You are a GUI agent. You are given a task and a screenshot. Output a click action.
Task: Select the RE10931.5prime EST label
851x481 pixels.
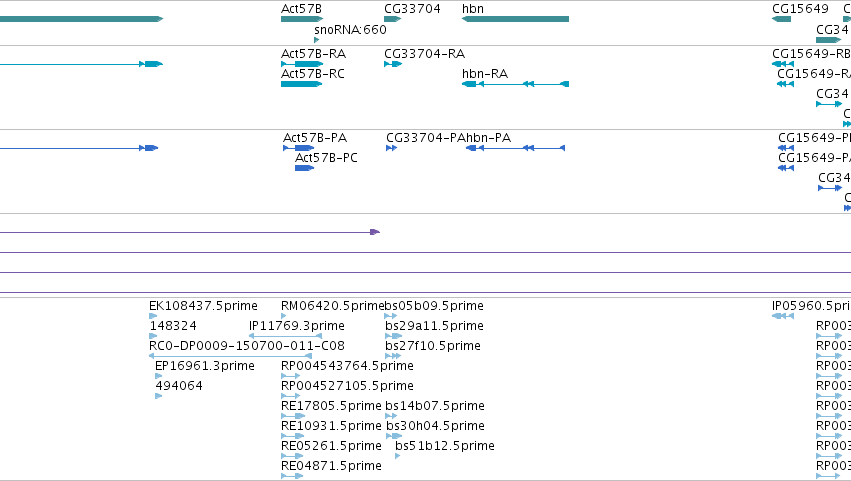(x=331, y=426)
